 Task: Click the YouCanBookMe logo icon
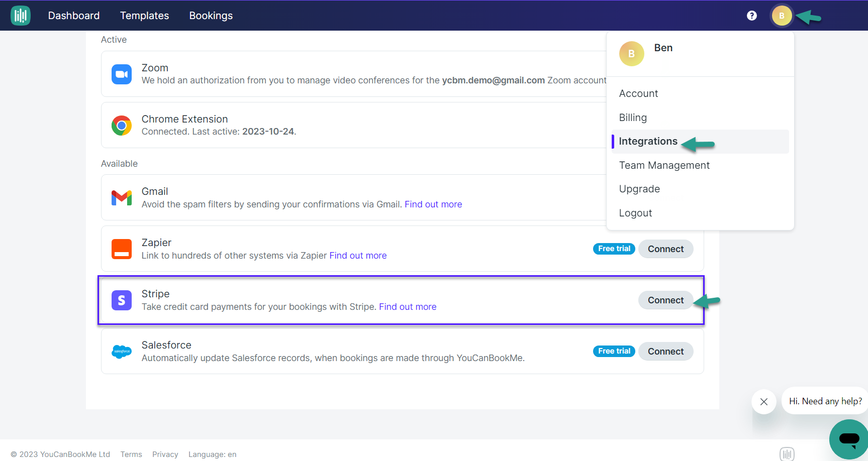click(x=21, y=16)
